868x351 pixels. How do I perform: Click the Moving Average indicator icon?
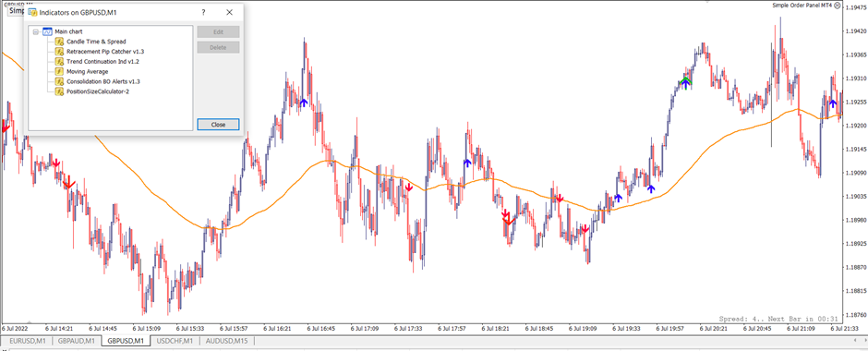click(x=59, y=71)
